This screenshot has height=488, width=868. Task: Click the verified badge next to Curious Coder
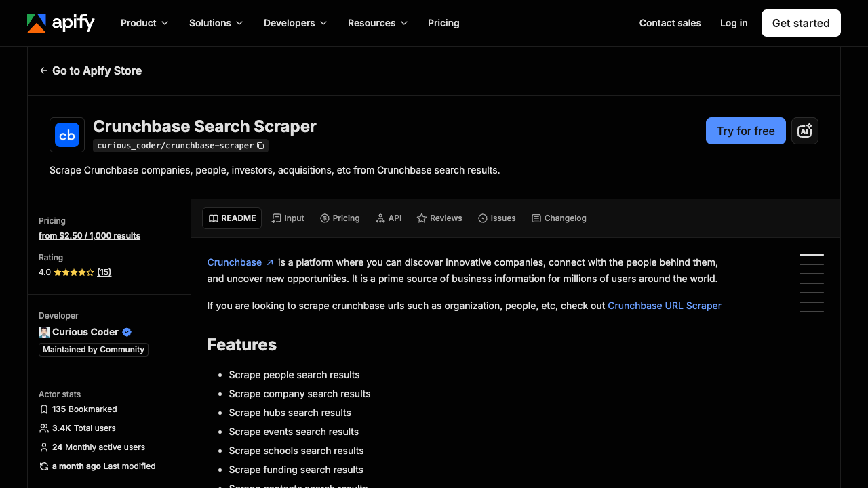[x=127, y=332]
